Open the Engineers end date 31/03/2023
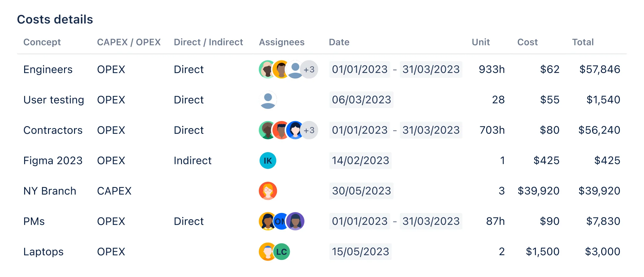This screenshot has height=277, width=644. [431, 69]
